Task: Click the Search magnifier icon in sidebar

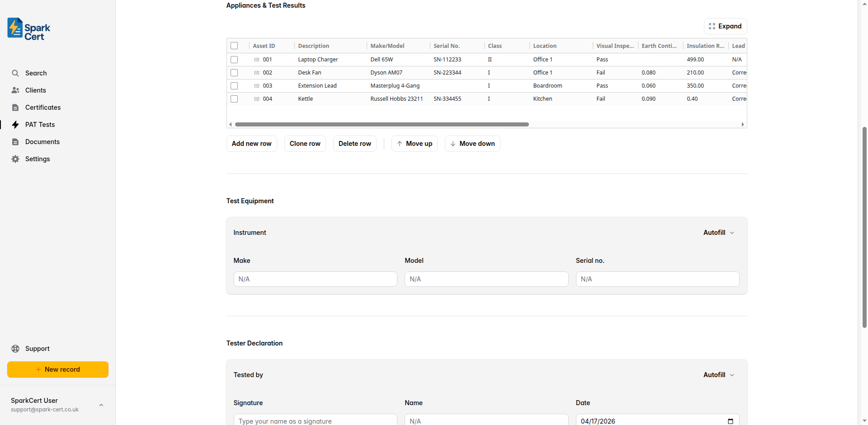Action: (x=15, y=73)
